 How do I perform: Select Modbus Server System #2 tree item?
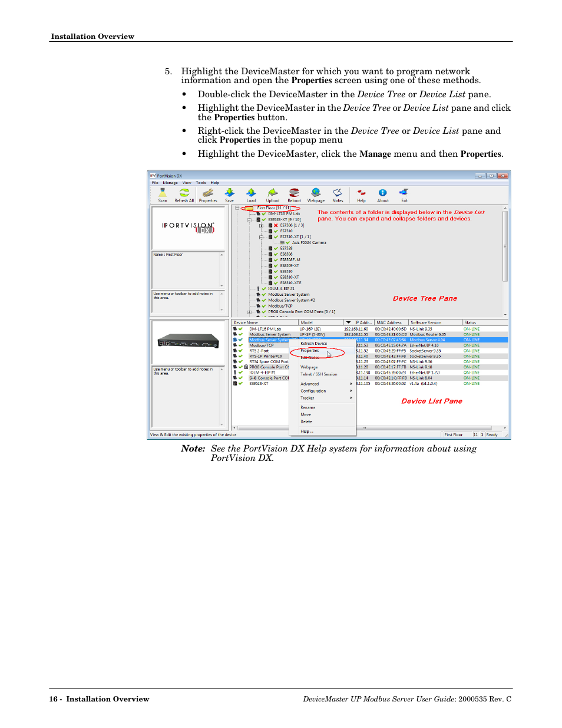(292, 300)
